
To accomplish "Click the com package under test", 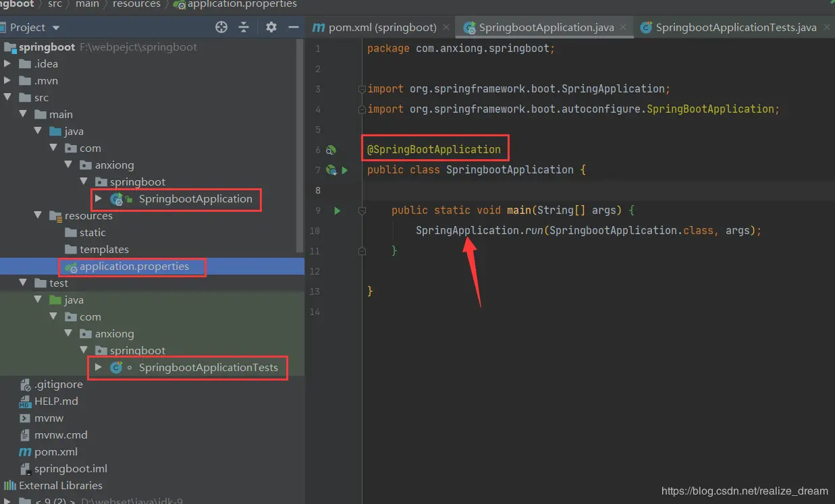I will pos(90,317).
